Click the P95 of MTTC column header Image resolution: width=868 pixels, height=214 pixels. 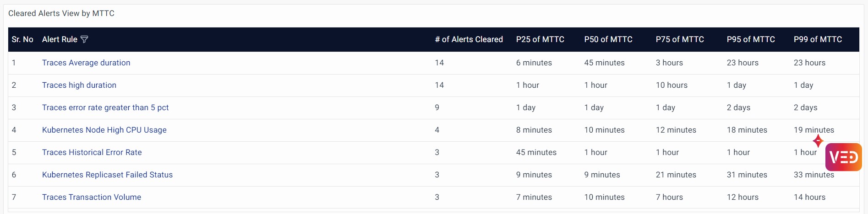tap(751, 39)
